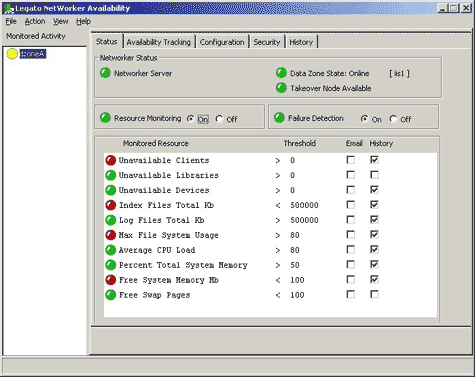Open the Action menu
The height and width of the screenshot is (377, 475).
pos(35,21)
